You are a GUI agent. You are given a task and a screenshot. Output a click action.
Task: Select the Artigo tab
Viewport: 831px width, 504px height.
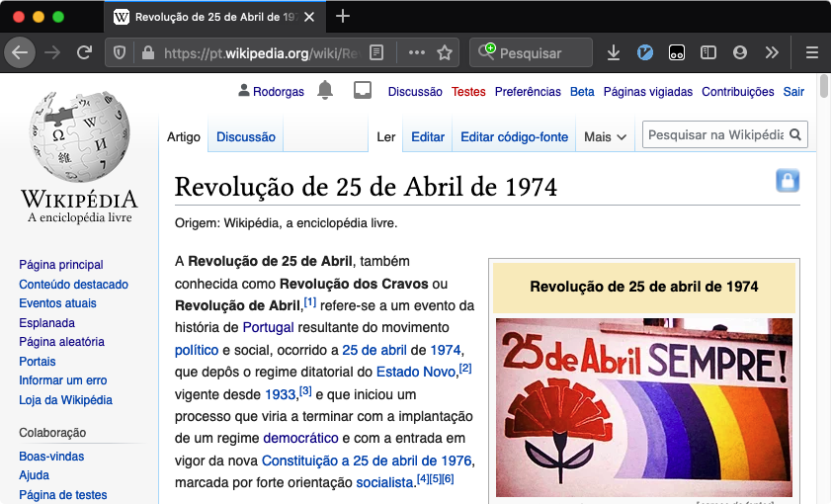[184, 136]
